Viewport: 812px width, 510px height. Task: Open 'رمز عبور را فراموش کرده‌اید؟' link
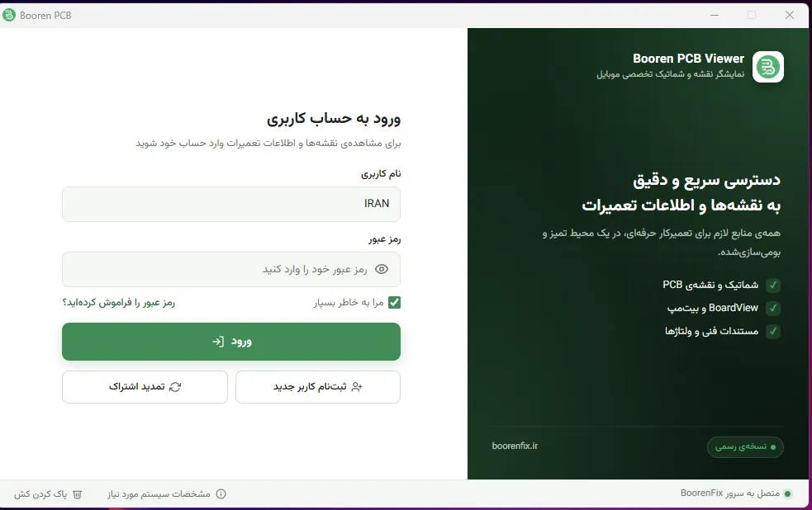pos(119,302)
